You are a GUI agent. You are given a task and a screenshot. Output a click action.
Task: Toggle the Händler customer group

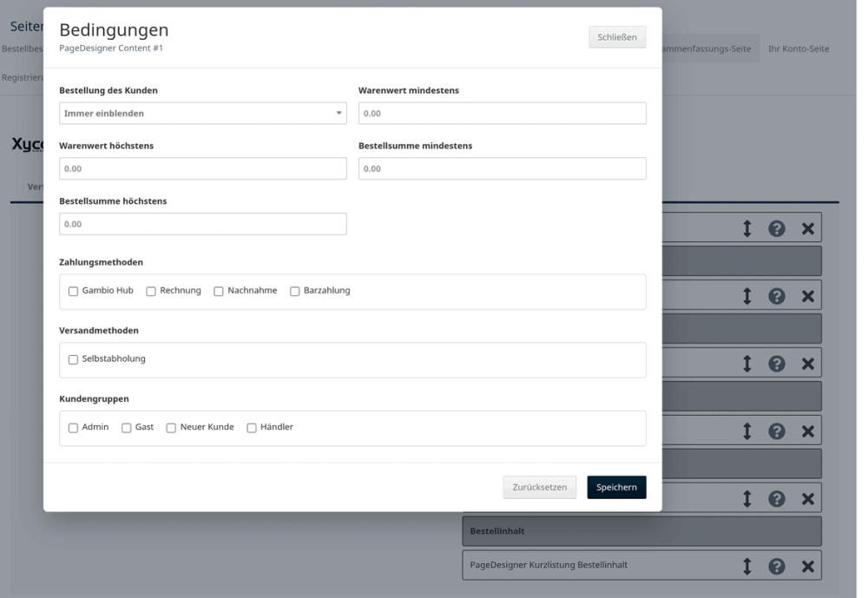point(252,428)
